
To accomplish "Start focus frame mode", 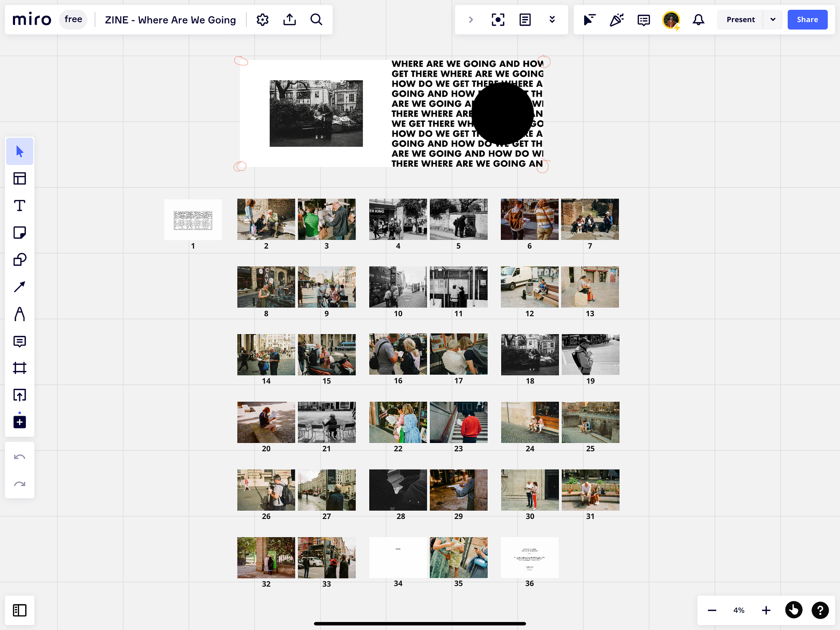I will [498, 20].
